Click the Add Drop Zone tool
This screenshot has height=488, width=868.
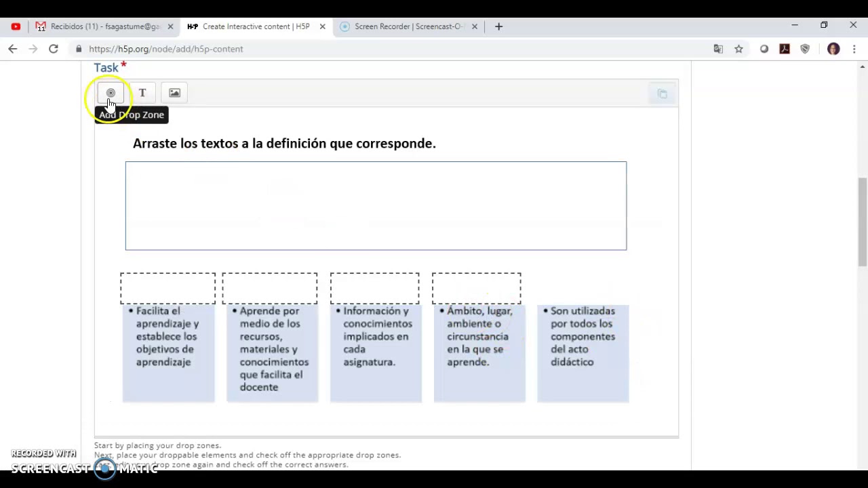click(111, 93)
